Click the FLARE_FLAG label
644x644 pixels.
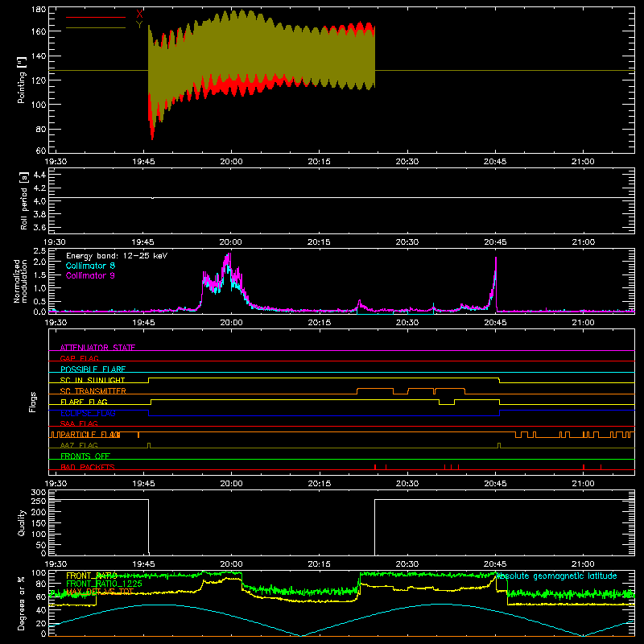click(84, 402)
